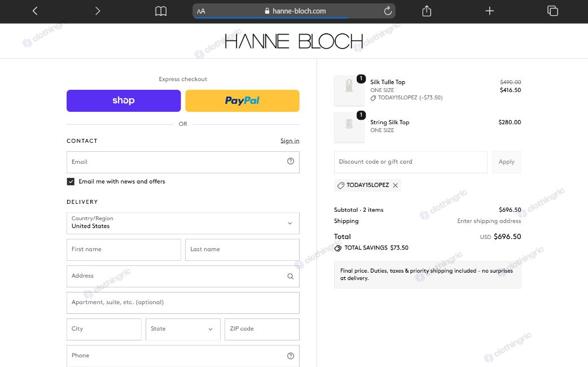Focus the Address field
The width and height of the screenshot is (588, 367).
pyautogui.click(x=183, y=276)
